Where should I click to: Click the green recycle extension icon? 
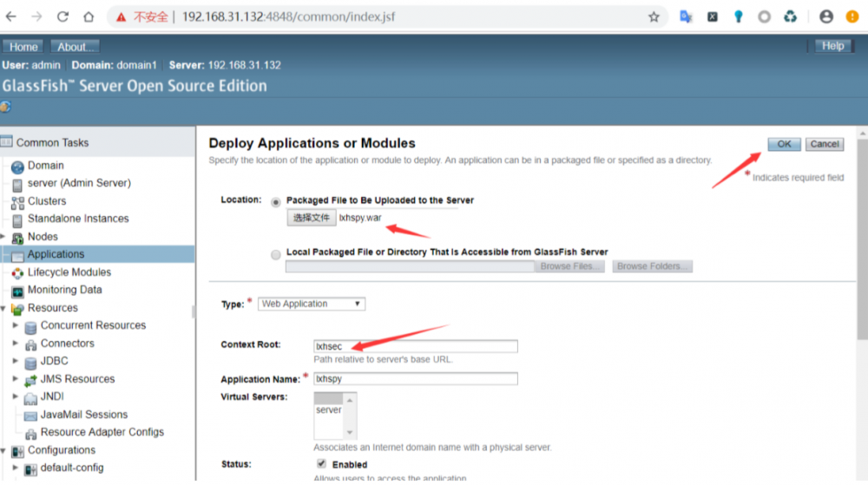click(x=790, y=16)
